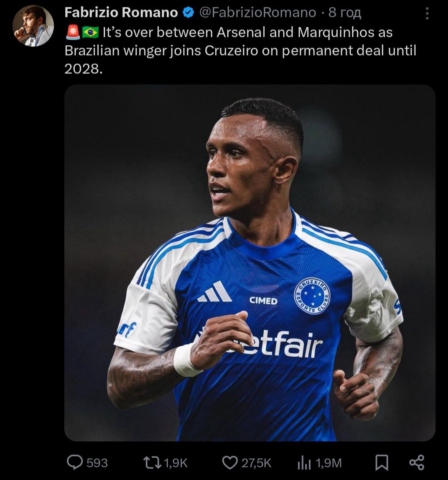Viewport: 448px width, 480px height.
Task: Open the @FabrizioRomano handle link
Action: tap(258, 13)
